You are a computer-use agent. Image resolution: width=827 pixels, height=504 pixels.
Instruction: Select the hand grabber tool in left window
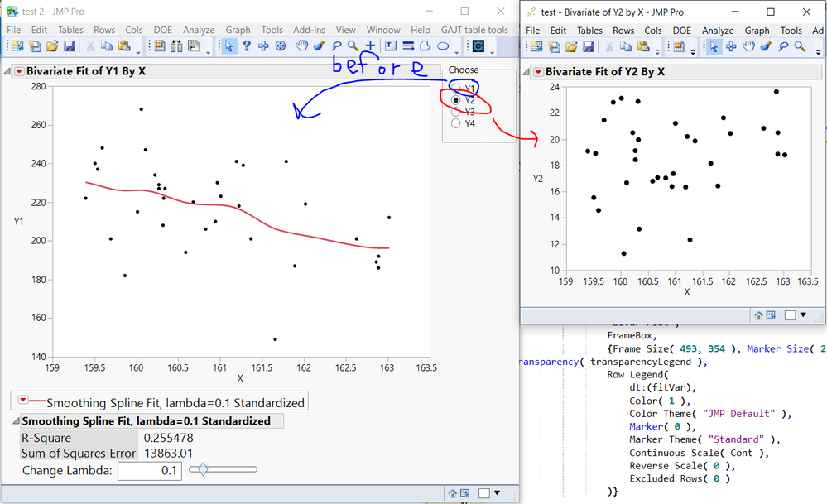coord(302,46)
